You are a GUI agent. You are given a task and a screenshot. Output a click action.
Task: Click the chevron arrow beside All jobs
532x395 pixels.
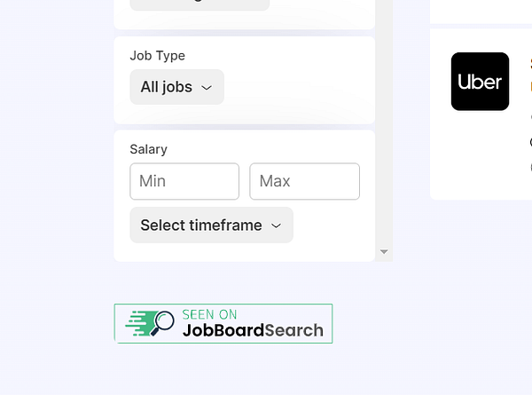pos(207,88)
